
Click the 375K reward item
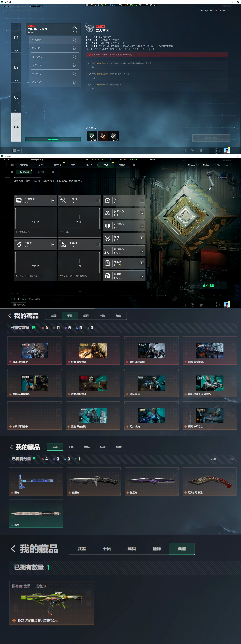tap(113, 136)
